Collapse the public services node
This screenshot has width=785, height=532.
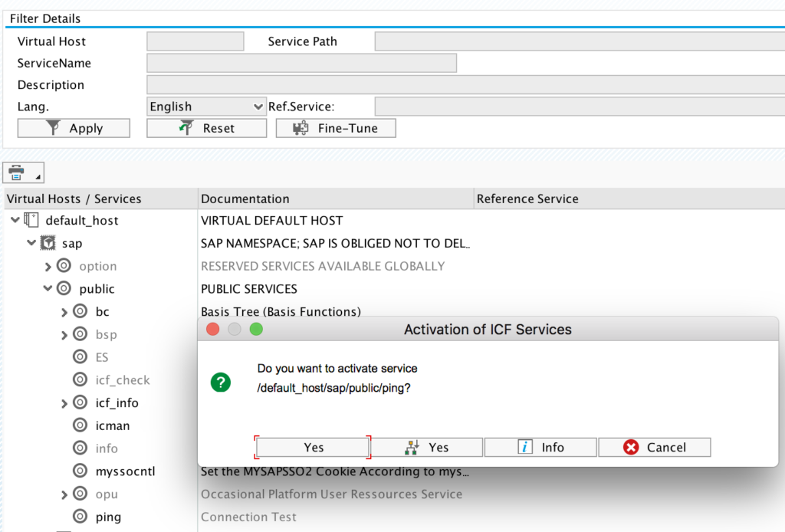point(48,288)
